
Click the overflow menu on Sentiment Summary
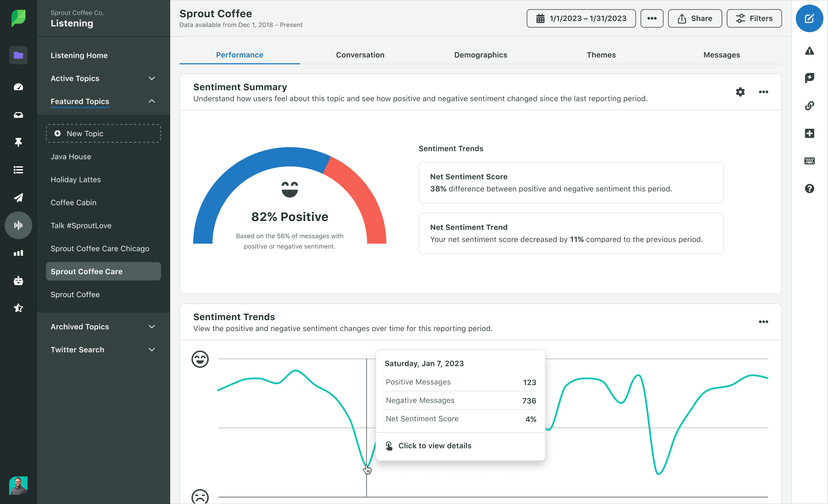pos(763,91)
